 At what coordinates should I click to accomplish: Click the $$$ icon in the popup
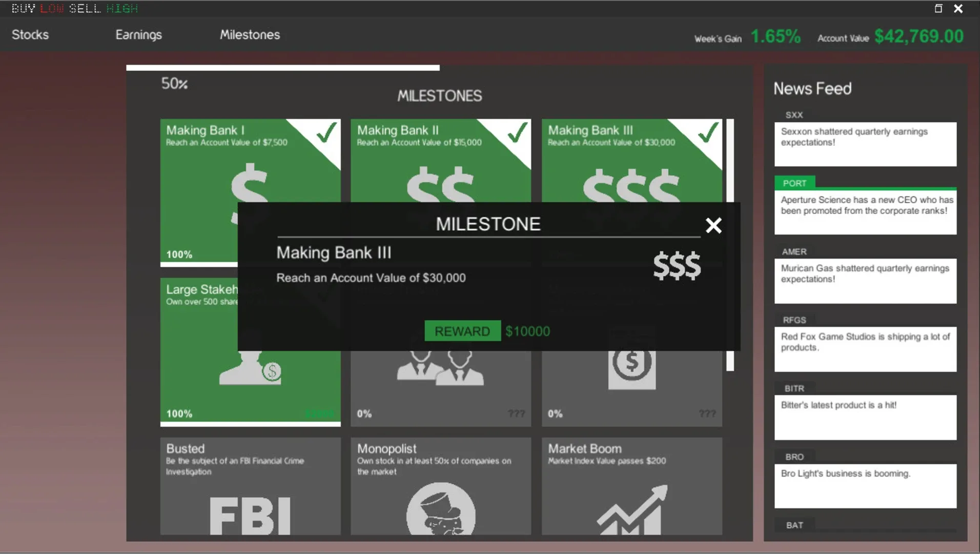tap(677, 266)
